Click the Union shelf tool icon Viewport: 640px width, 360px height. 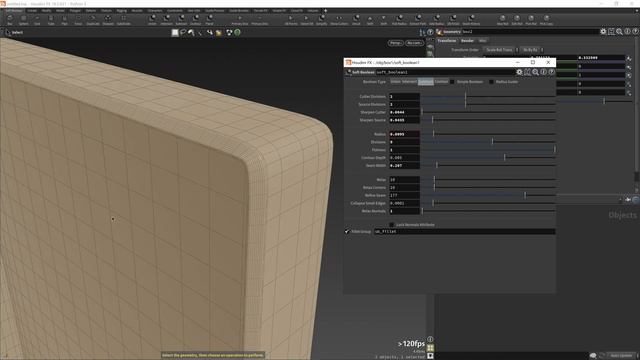coord(152,18)
